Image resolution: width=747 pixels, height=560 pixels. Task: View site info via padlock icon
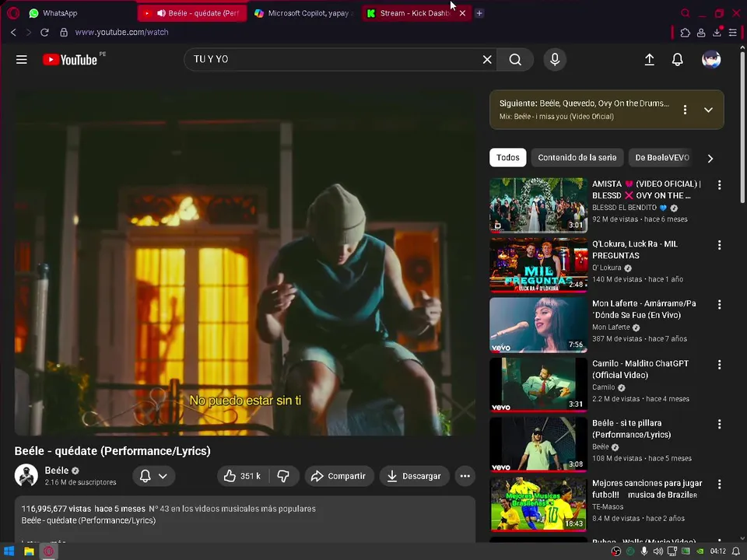point(64,33)
